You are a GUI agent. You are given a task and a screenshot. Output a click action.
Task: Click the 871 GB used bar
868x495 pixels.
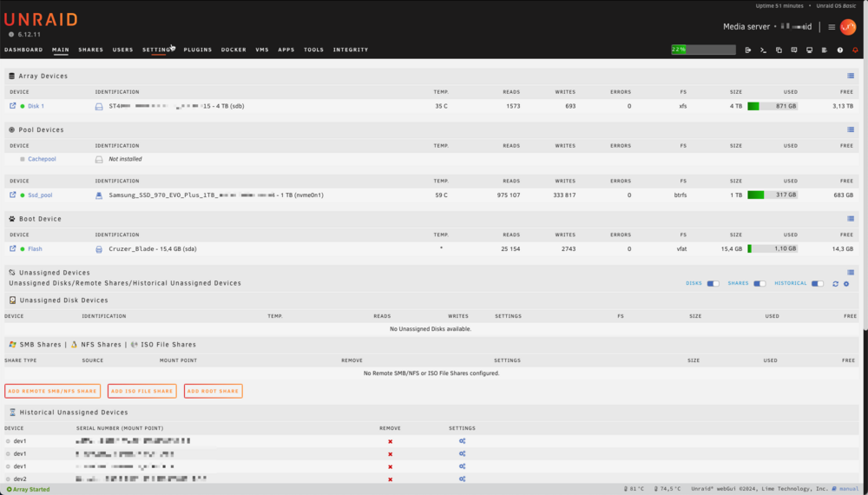pyautogui.click(x=773, y=106)
